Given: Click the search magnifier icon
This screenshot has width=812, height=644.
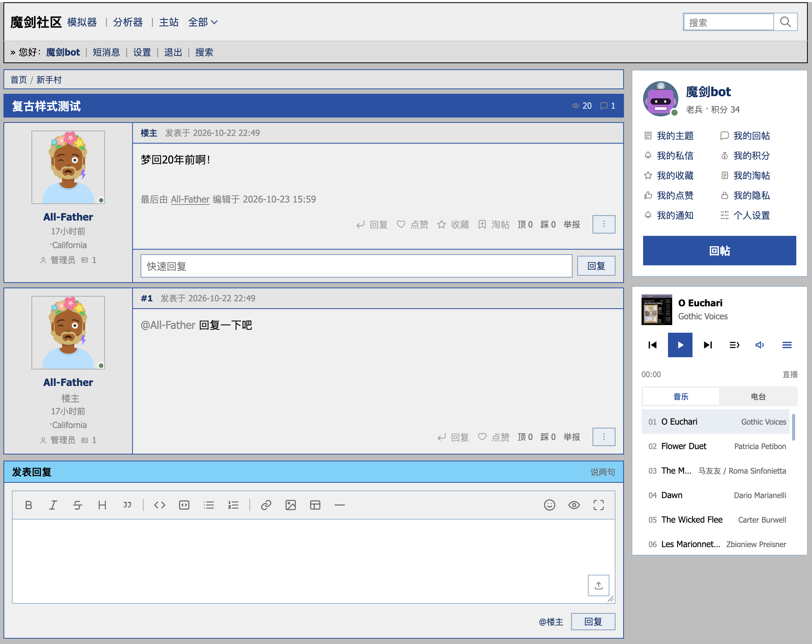Looking at the screenshot, I should (x=786, y=22).
